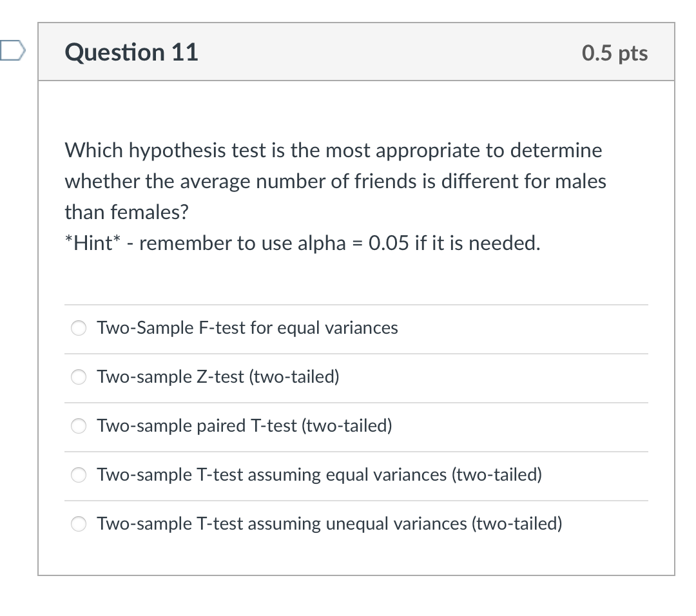Click the paired T-test answer text

coord(244,426)
